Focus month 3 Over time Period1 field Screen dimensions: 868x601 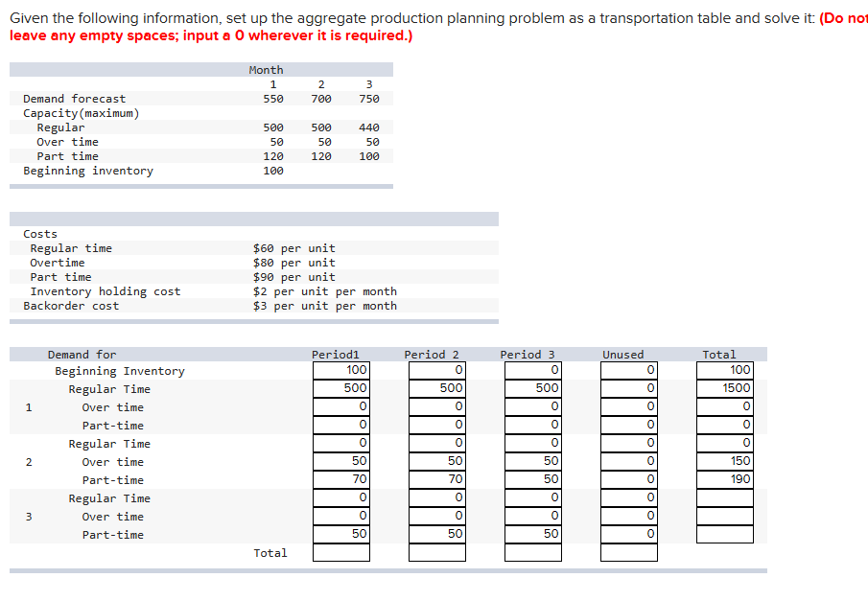341,517
